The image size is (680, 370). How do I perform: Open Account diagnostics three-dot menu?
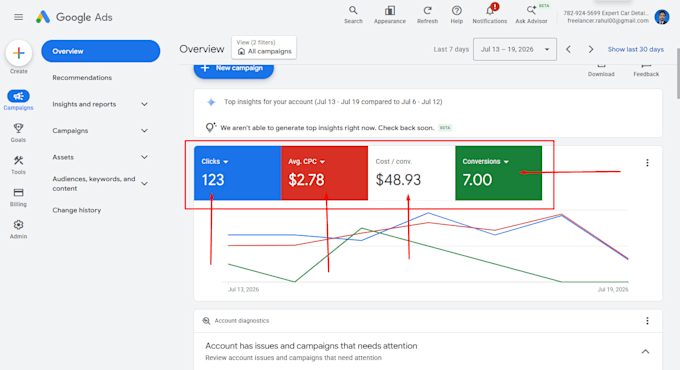tap(647, 321)
